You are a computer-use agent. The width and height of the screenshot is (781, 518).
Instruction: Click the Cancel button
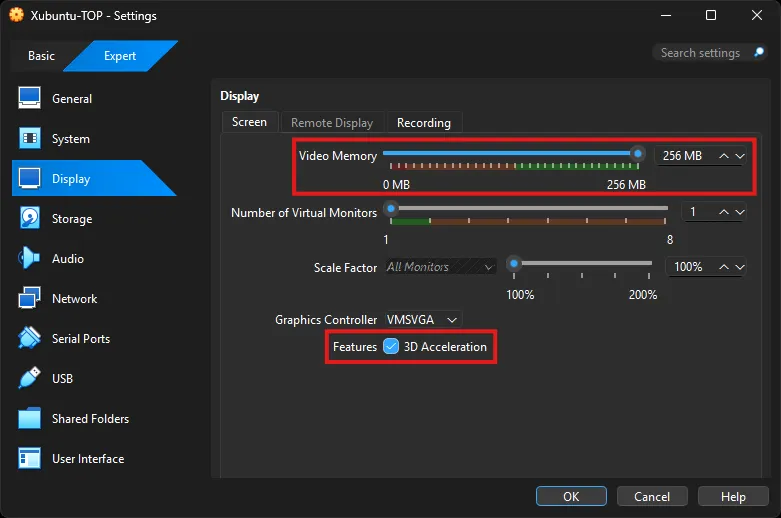[652, 497]
